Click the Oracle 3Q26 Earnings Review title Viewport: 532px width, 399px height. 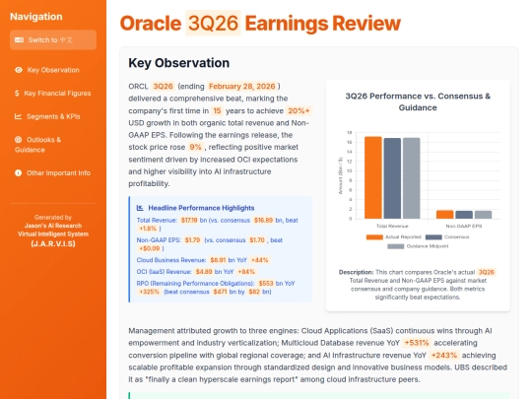pyautogui.click(x=260, y=23)
